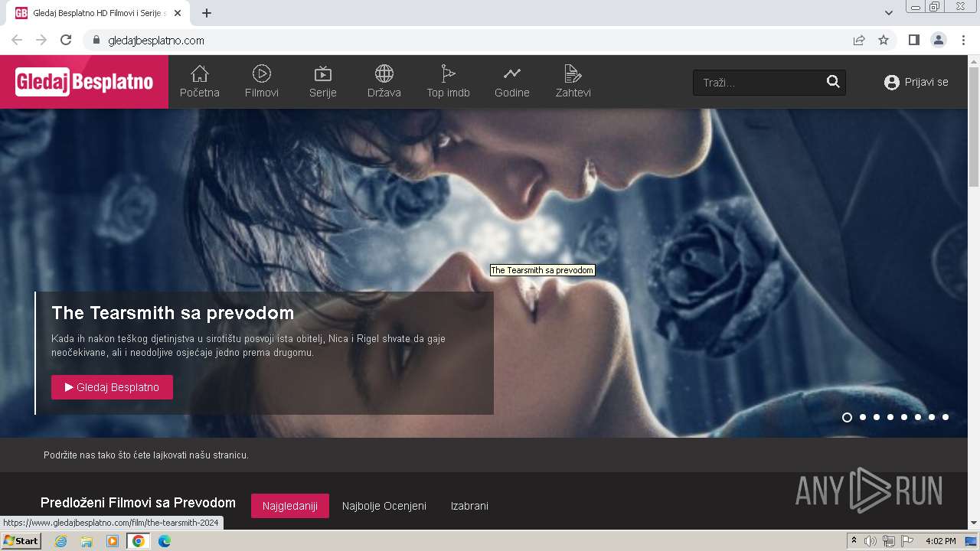Select the fourth slider dot

(890, 417)
